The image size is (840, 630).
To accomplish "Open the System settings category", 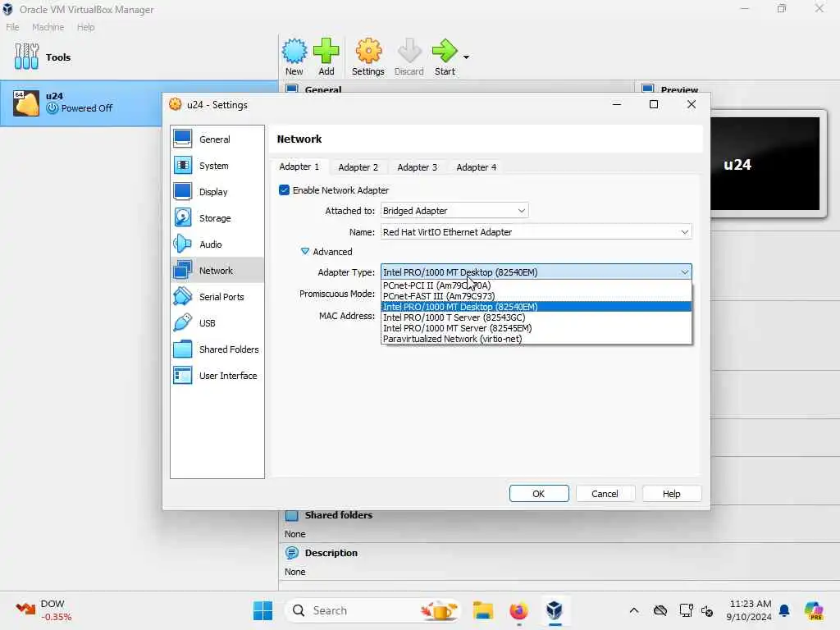I will click(217, 166).
